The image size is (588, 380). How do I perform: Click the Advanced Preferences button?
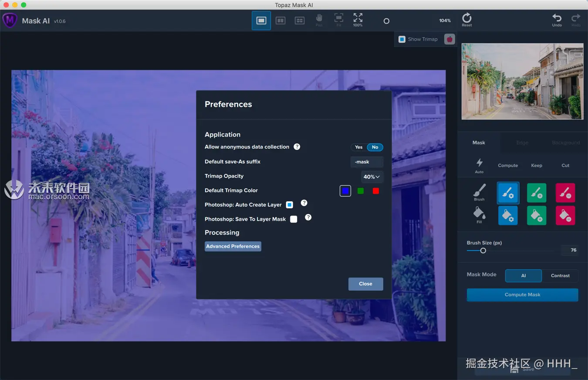(x=233, y=246)
